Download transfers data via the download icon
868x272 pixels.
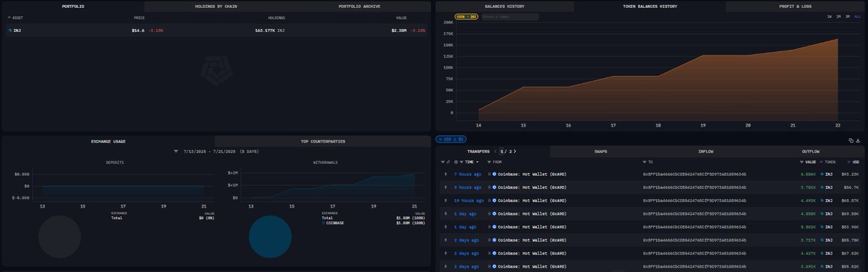coord(858,140)
